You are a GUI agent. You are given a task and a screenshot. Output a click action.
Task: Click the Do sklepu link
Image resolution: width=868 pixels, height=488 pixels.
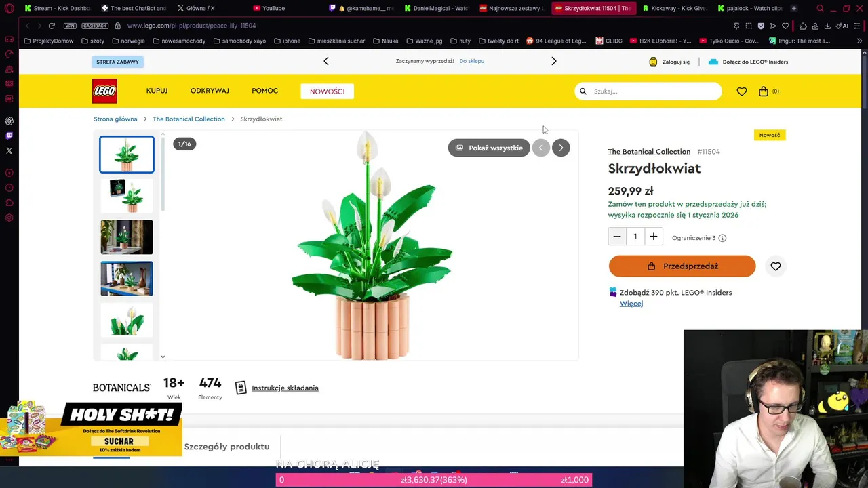(471, 61)
